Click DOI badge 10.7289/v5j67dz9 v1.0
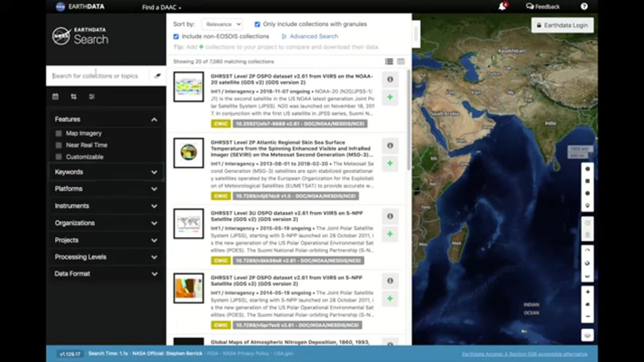The image size is (644, 362). (296, 196)
